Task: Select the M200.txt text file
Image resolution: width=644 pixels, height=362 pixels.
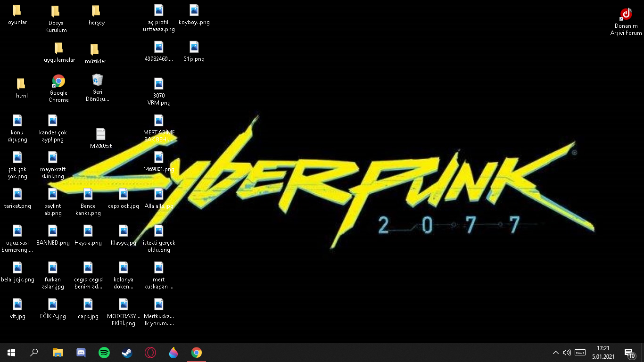Action: [x=101, y=138]
